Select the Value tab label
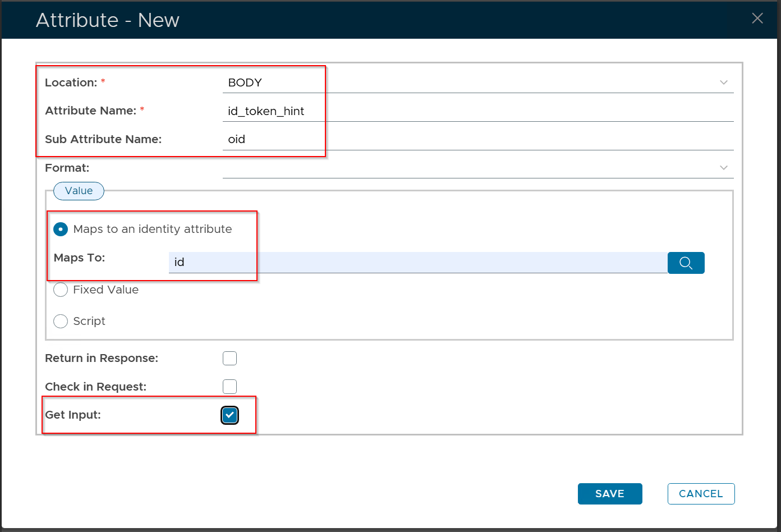781x532 pixels. 79,191
